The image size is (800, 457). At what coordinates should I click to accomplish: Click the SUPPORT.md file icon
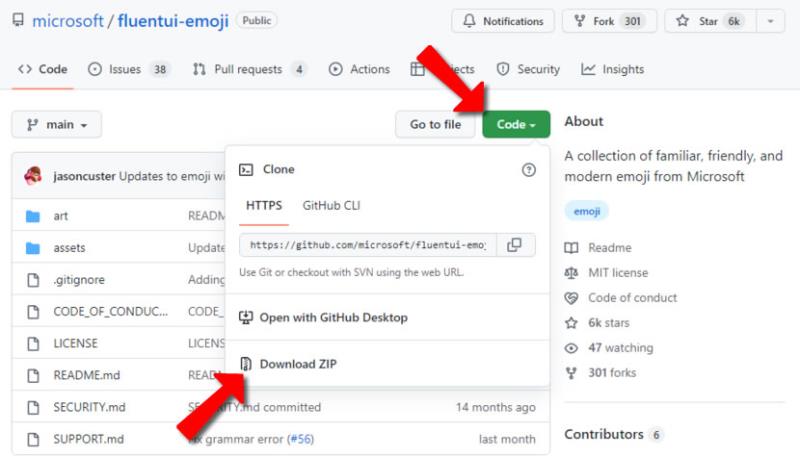coord(33,439)
